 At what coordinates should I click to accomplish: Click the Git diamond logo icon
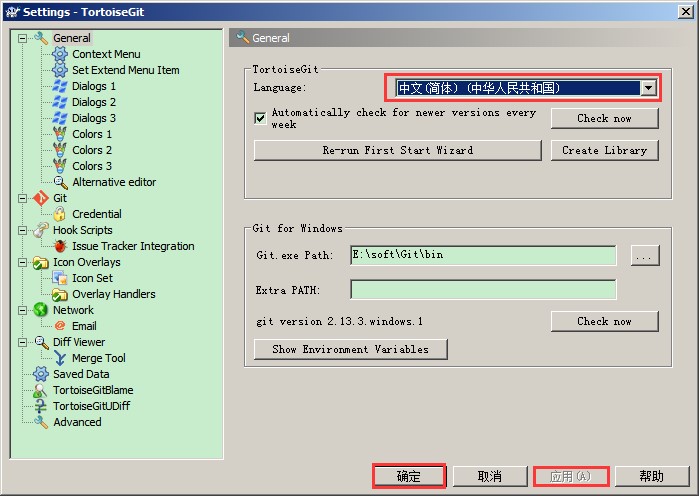click(41, 198)
